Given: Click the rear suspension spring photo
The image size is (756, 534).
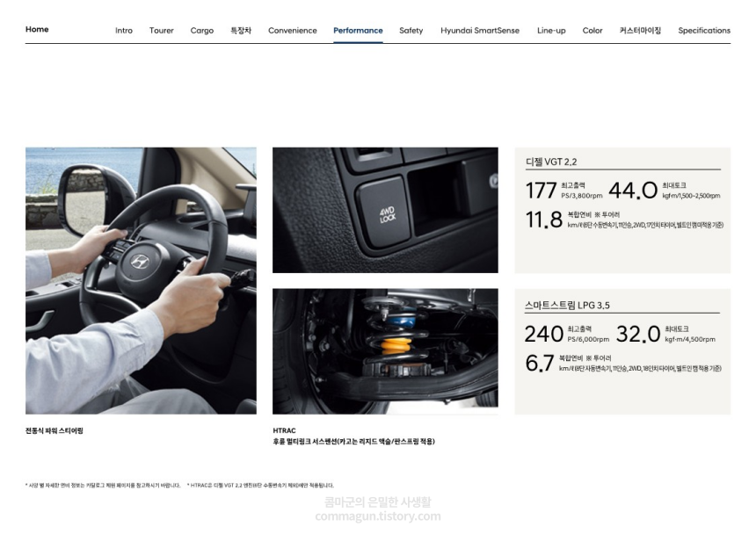Looking at the screenshot, I should coord(385,351).
